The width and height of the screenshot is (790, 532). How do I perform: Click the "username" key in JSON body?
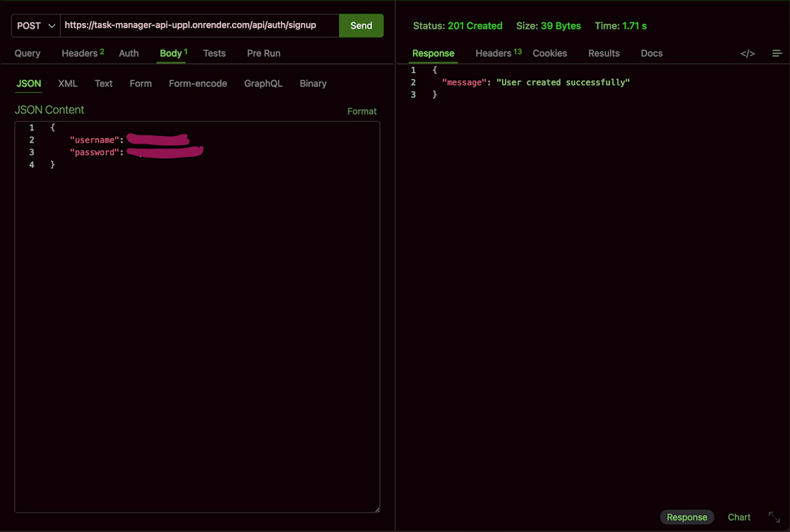pos(95,140)
